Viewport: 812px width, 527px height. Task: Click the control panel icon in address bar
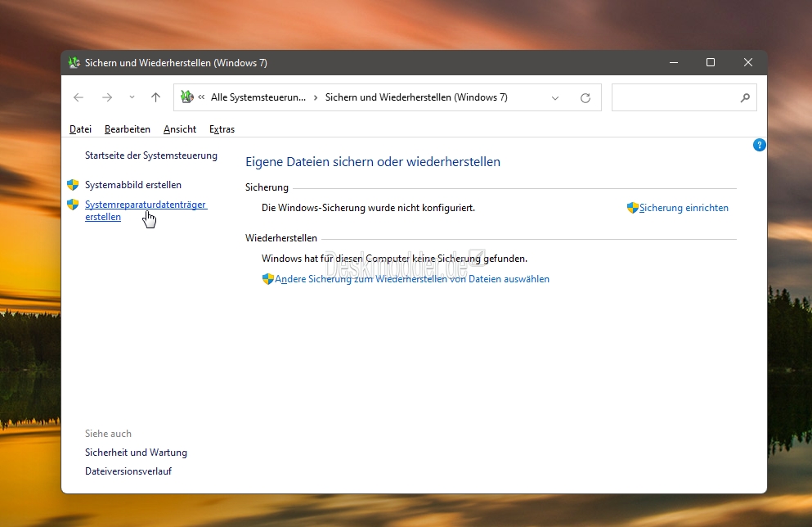click(187, 97)
